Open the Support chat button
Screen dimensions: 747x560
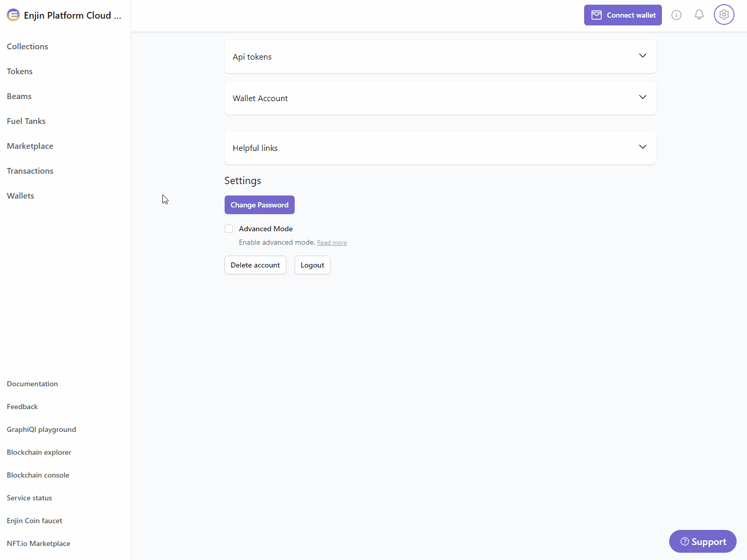[x=703, y=541]
